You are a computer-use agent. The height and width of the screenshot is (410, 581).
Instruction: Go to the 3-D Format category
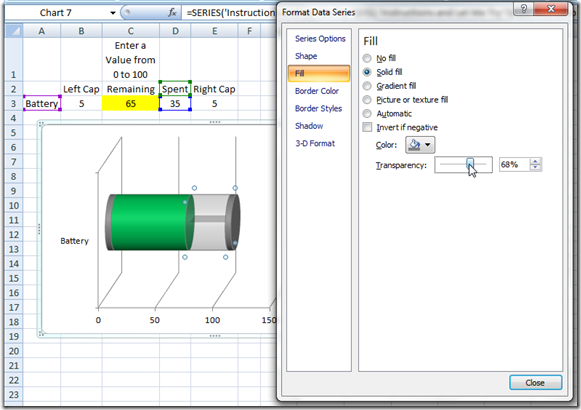coord(315,143)
